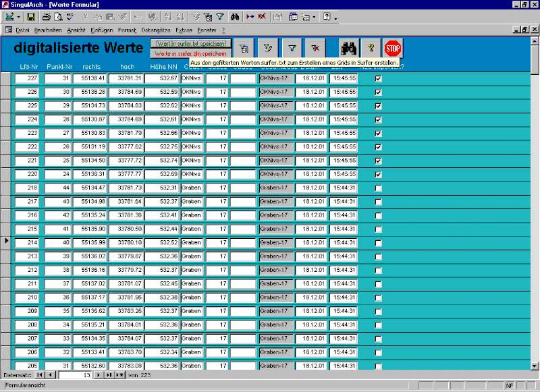The height and width of the screenshot is (392, 540).
Task: Check the checkbox in row 218
Action: [x=378, y=188]
